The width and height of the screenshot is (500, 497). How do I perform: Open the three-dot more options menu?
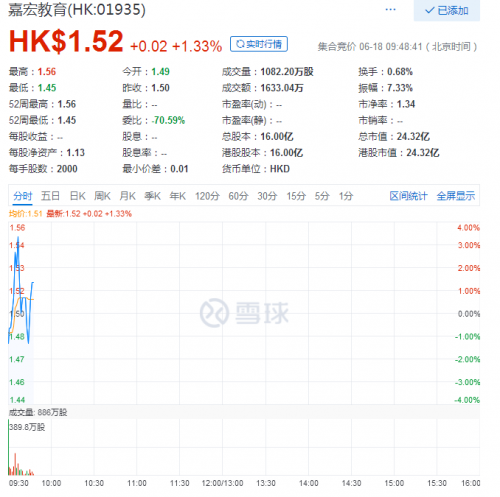(390, 10)
